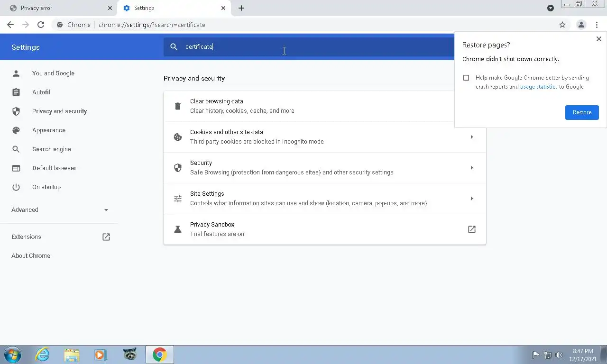Expand the Site Settings row arrow
Viewport: 607px width, 364px height.
472,199
